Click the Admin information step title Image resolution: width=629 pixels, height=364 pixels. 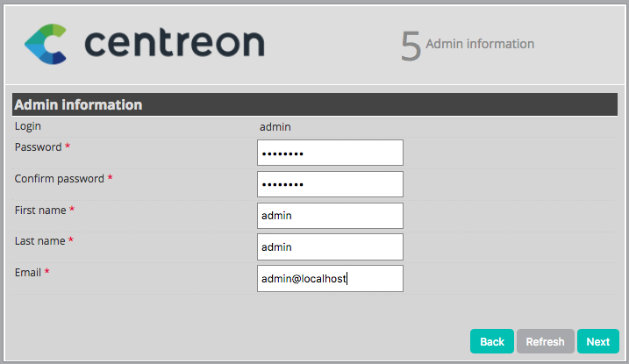[x=479, y=44]
